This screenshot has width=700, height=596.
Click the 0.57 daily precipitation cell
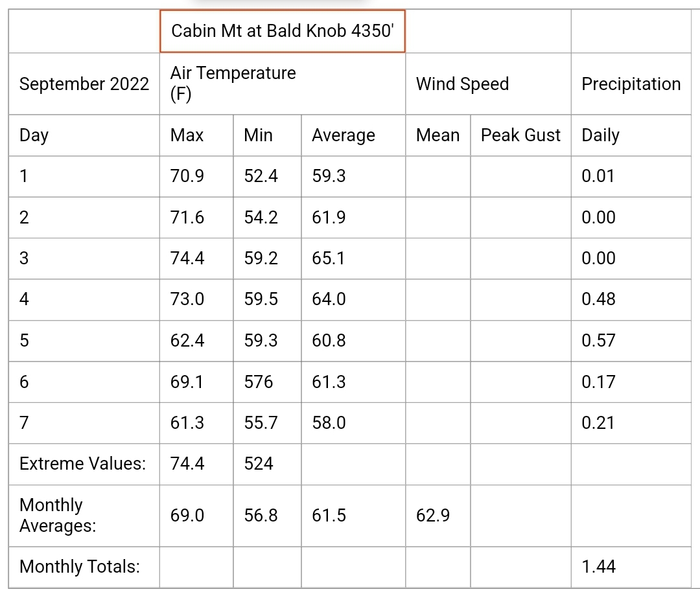click(631, 341)
